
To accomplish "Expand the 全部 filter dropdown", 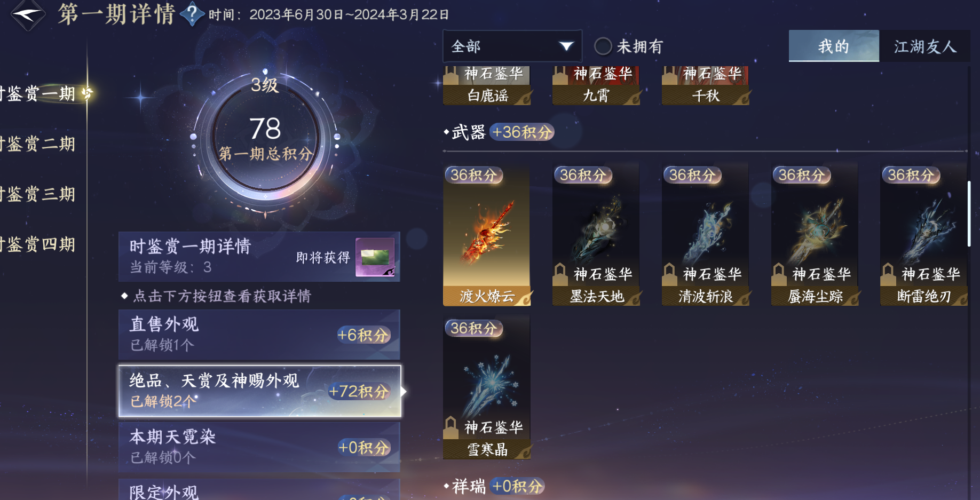I will 512,46.
